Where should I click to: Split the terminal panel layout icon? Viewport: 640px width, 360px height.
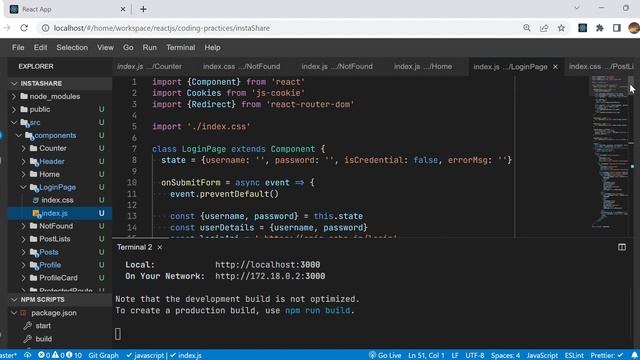pyautogui.click(x=622, y=247)
